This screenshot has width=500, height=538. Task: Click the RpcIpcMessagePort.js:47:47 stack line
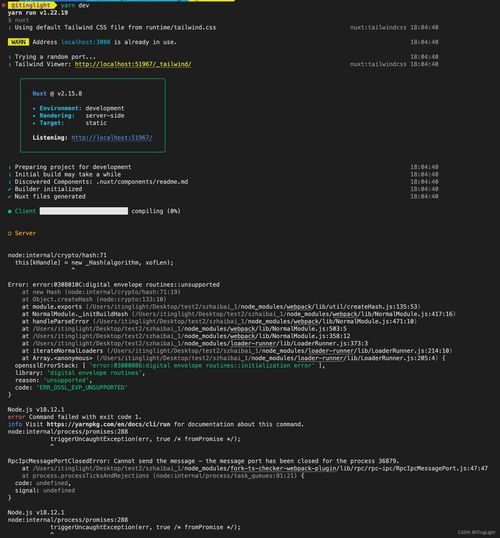coord(255,469)
